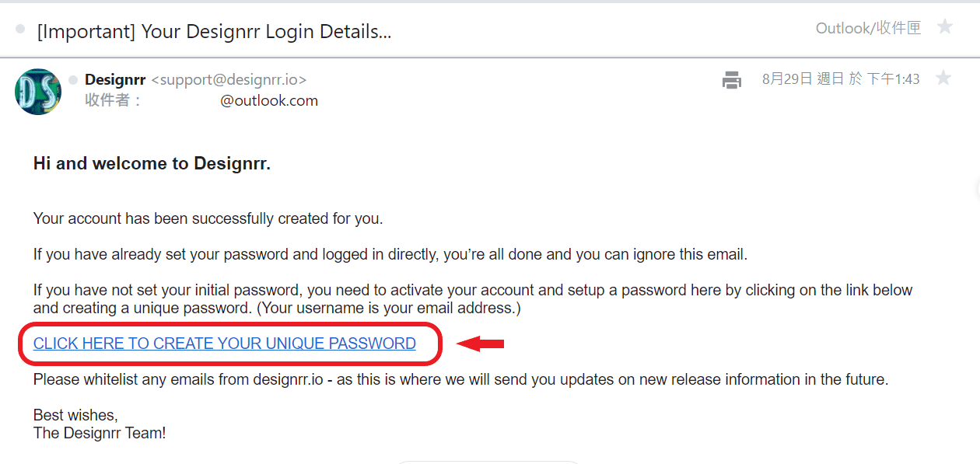Toggle the dot next to the Designrr sender name
Screen dimensions: 980x464
73,79
